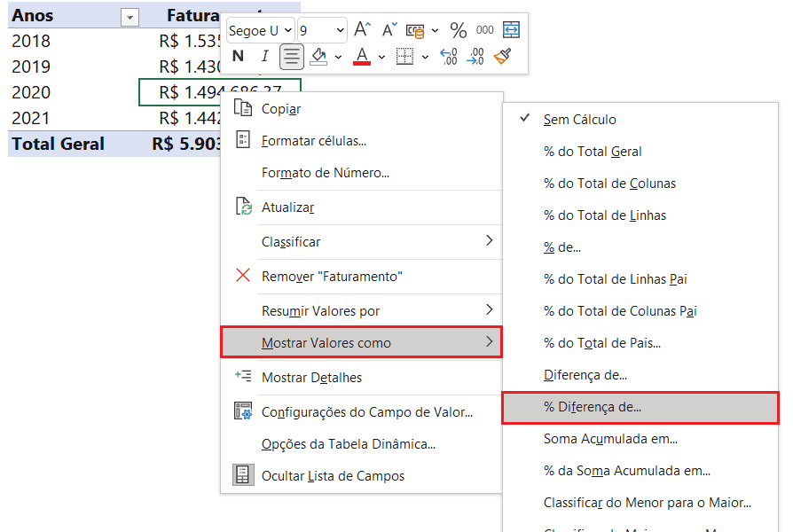Screen dimensions: 793x532
Task: Toggle bold (N) formatting
Action: (x=238, y=57)
